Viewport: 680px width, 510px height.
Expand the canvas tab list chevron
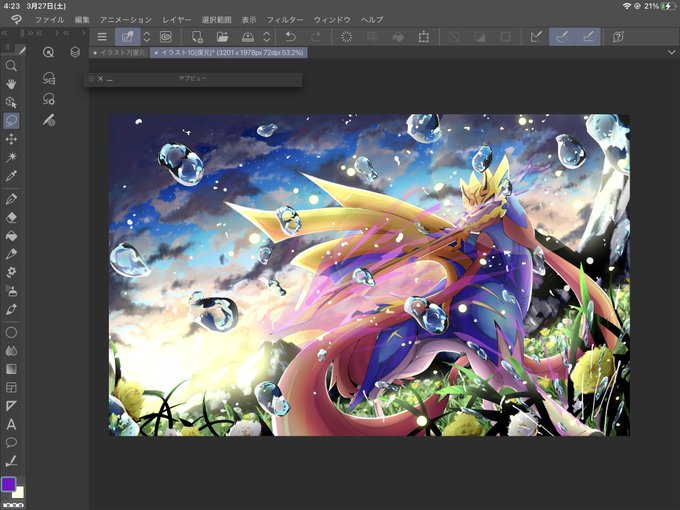pyautogui.click(x=671, y=52)
